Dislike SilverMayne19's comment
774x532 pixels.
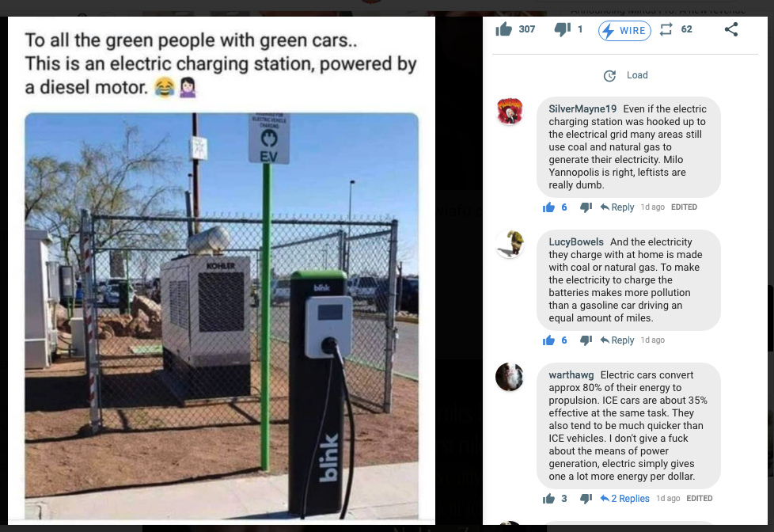click(586, 207)
